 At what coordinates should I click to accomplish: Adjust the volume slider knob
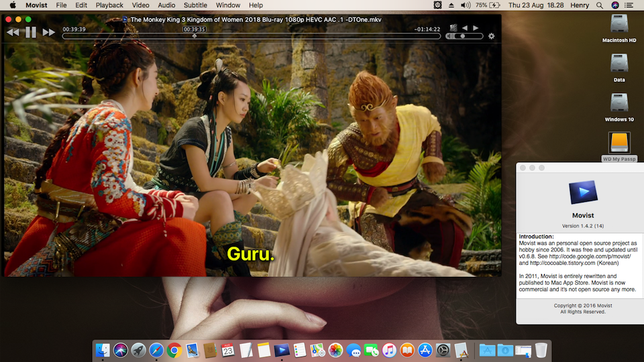463,36
